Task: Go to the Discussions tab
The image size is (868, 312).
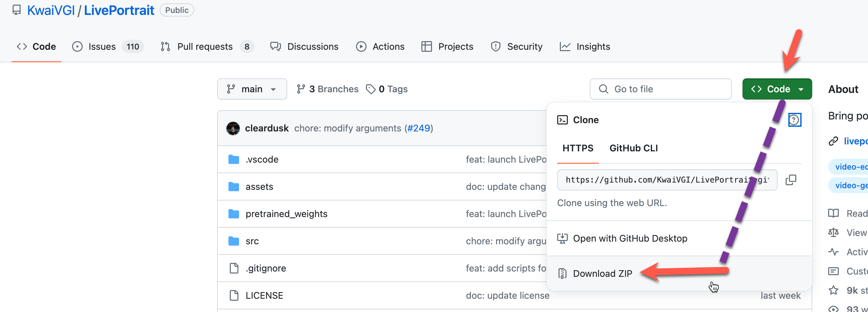Action: [x=304, y=46]
